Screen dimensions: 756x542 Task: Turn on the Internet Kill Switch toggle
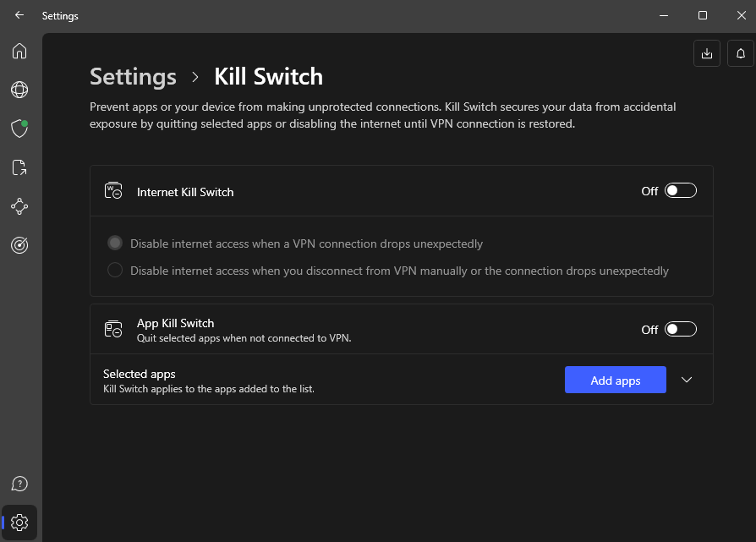pyautogui.click(x=680, y=191)
